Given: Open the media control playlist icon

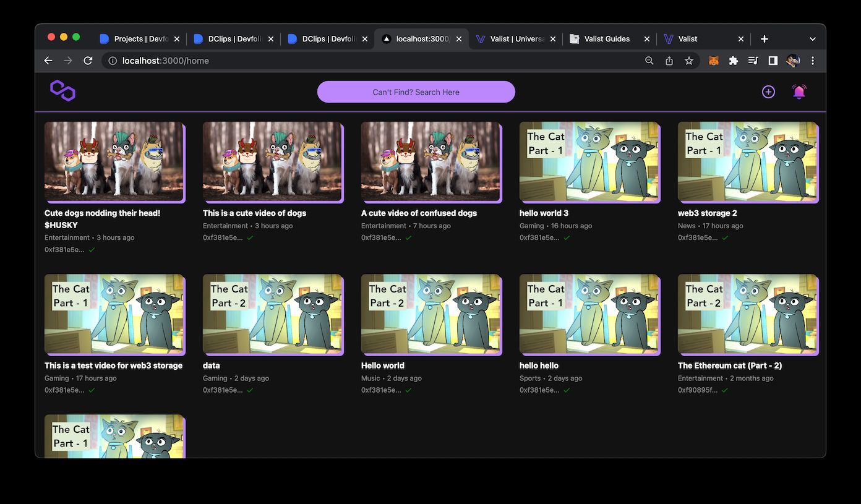Looking at the screenshot, I should [x=753, y=61].
